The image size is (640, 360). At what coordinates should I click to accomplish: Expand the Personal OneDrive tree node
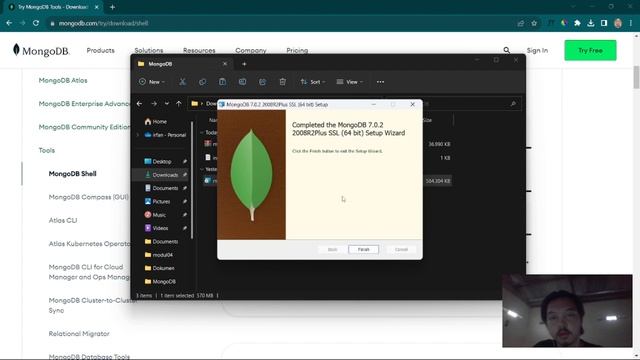click(138, 135)
